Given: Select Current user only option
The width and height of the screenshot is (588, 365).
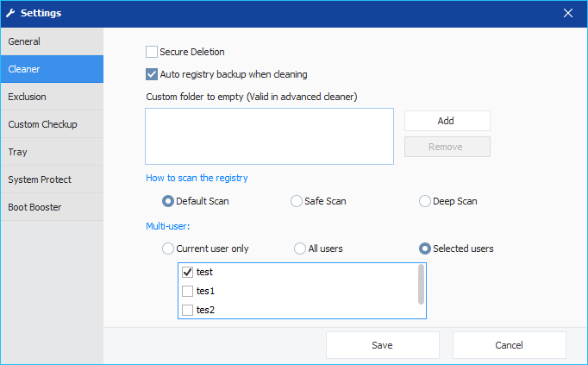Looking at the screenshot, I should click(167, 249).
